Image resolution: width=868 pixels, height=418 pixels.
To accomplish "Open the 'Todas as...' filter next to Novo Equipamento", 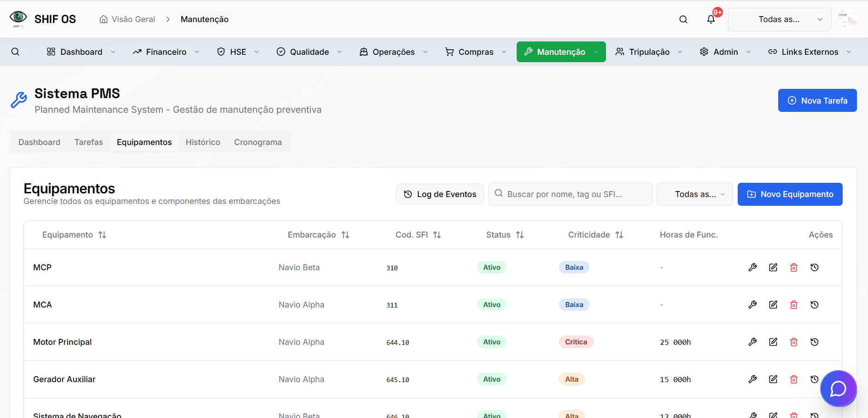I will pos(694,194).
